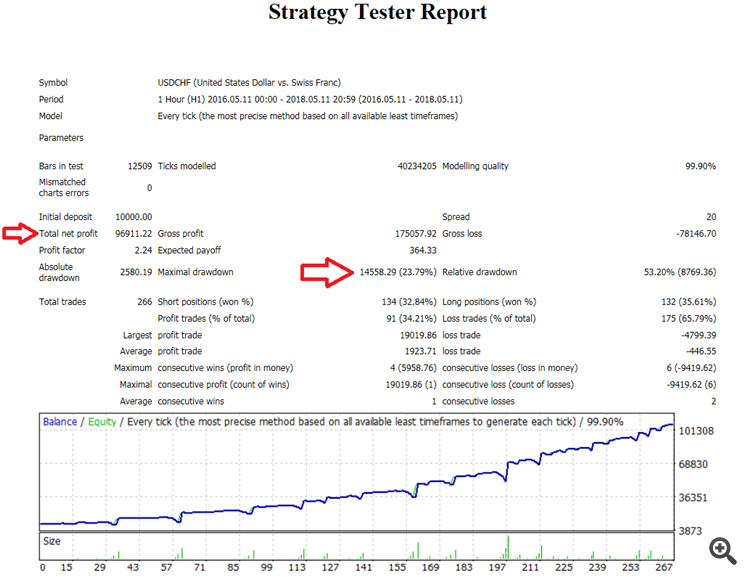Click Largest profit trade value 19019.86

pyautogui.click(x=418, y=335)
